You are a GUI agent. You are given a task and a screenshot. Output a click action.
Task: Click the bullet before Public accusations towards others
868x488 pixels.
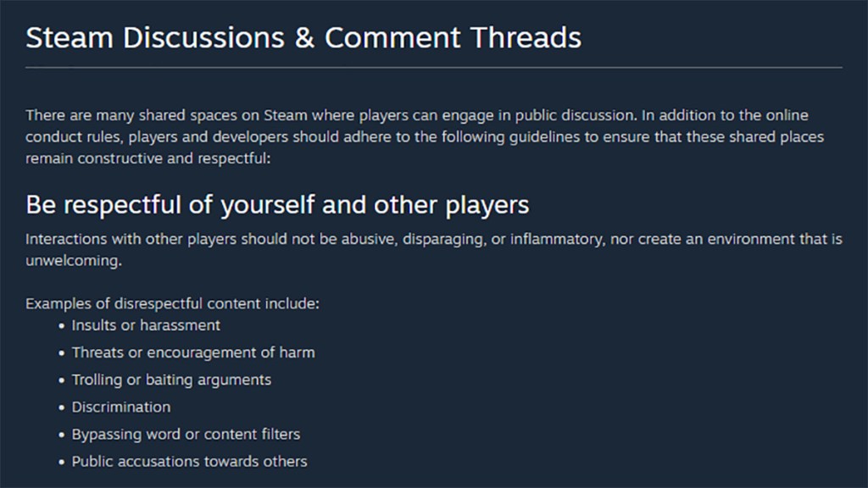tap(62, 463)
